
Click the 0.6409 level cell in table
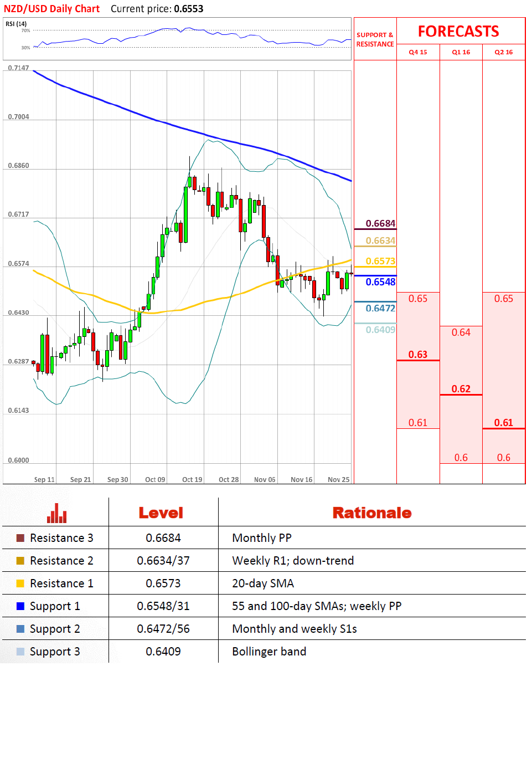(x=163, y=652)
